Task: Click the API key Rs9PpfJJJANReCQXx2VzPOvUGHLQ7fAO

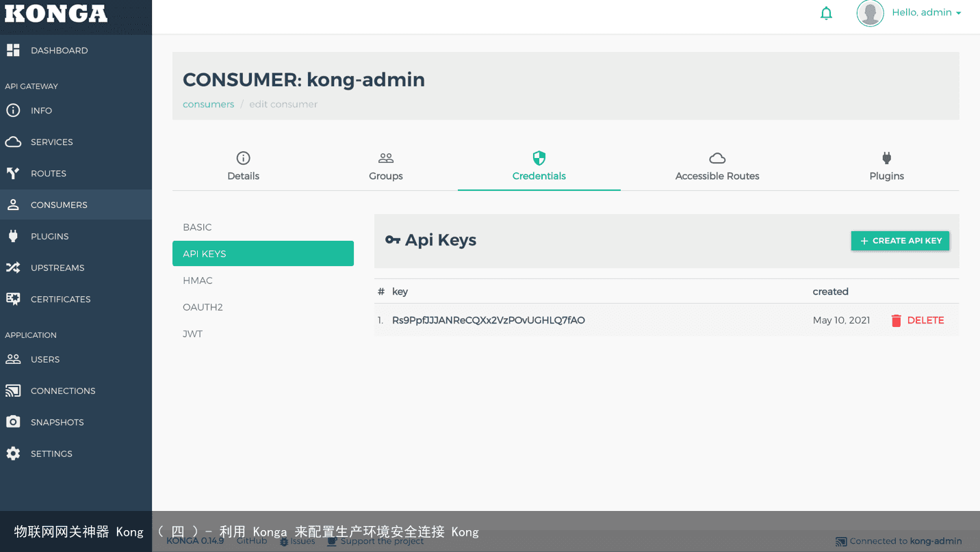Action: click(489, 320)
